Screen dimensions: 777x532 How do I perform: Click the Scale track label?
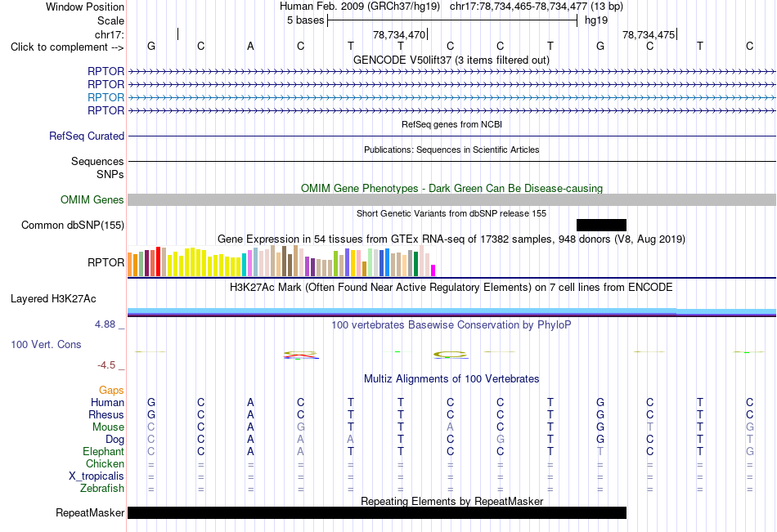point(110,20)
